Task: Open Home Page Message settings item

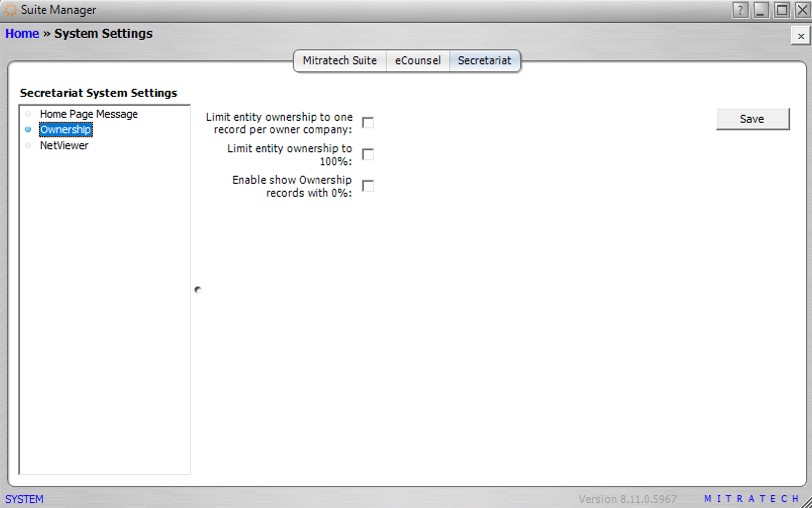Action: point(89,114)
